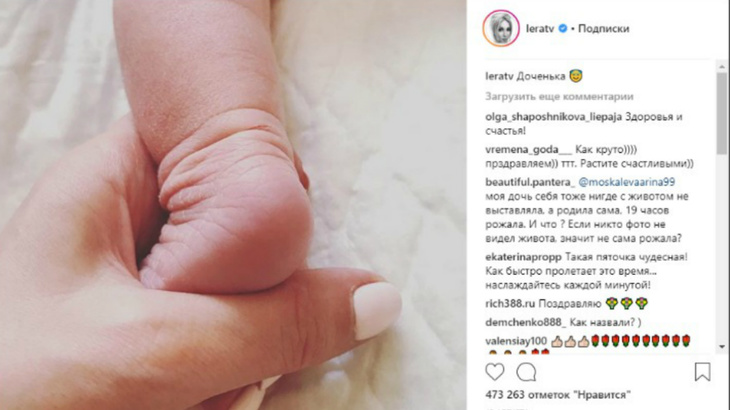Viewport: 730px width, 410px height.
Task: Click comments scrollbar up arrow
Action: tap(722, 67)
